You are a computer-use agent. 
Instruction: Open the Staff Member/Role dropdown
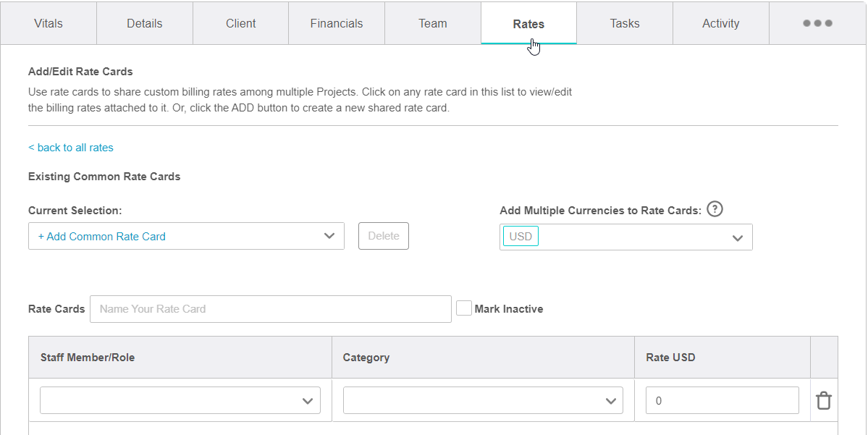tap(180, 400)
